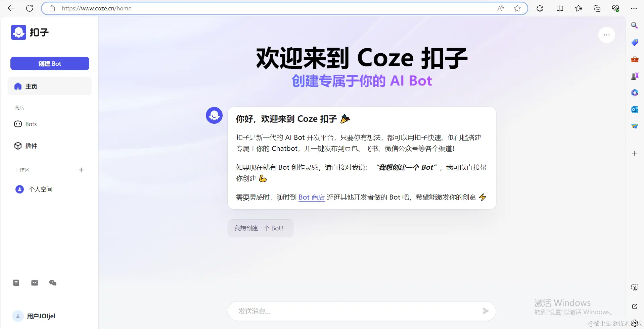Click the 商店 section label
Image resolution: width=644 pixels, height=329 pixels.
coord(19,108)
